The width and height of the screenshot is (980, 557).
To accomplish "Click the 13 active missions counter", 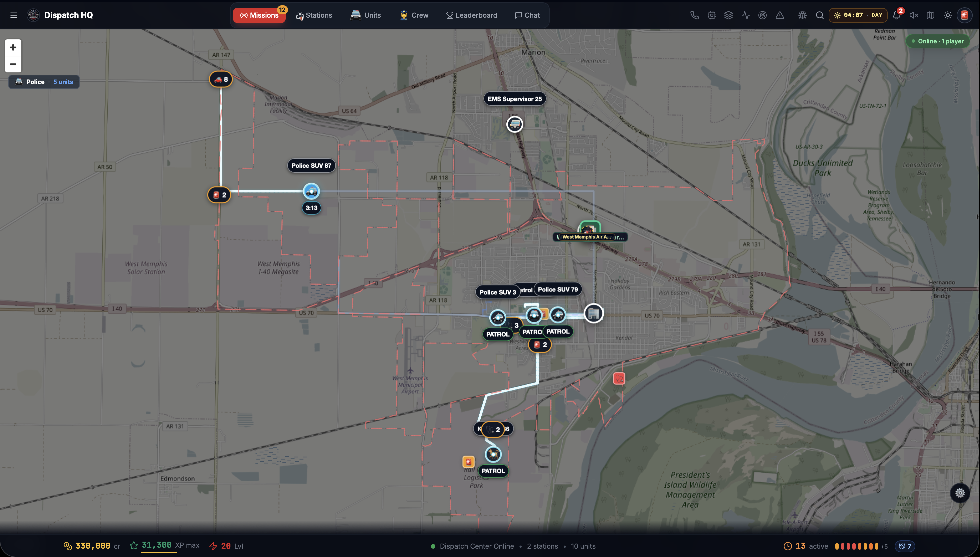I will click(x=806, y=546).
